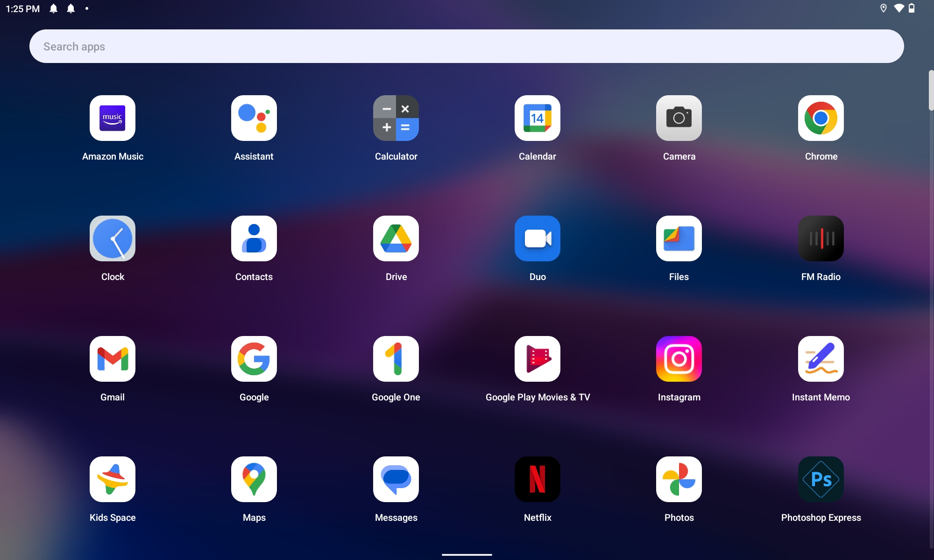Open Google Drive app
Image resolution: width=934 pixels, height=560 pixels.
click(x=396, y=238)
